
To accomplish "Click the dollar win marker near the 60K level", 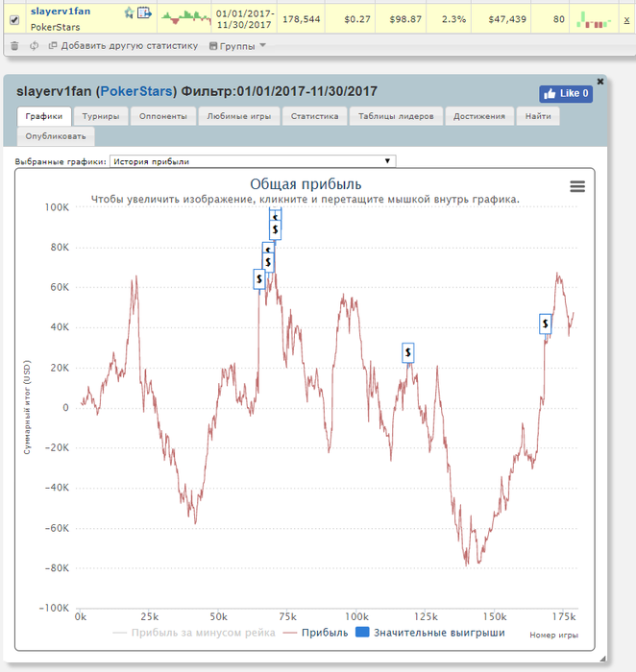I will coord(259,279).
